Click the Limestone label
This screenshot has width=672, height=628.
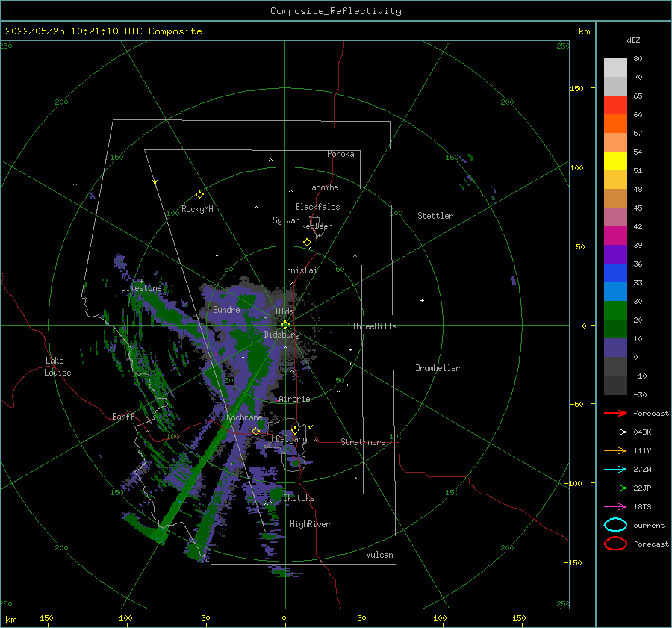141,288
